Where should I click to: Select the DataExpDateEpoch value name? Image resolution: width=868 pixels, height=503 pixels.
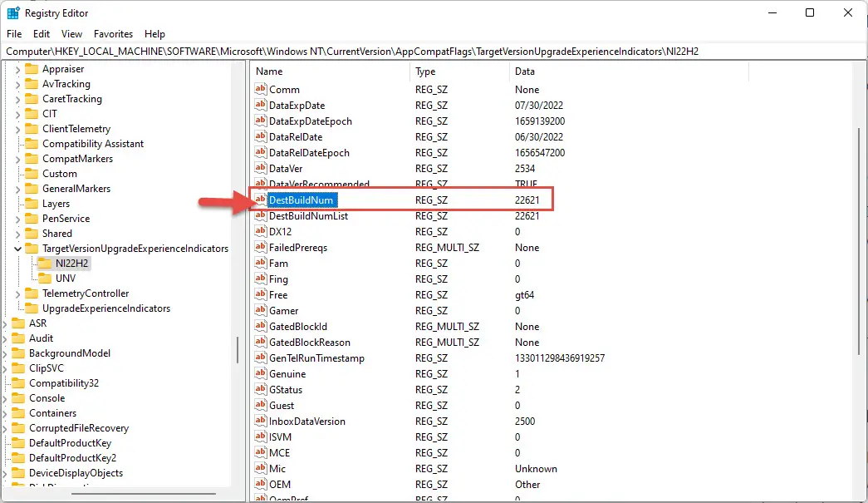(311, 121)
